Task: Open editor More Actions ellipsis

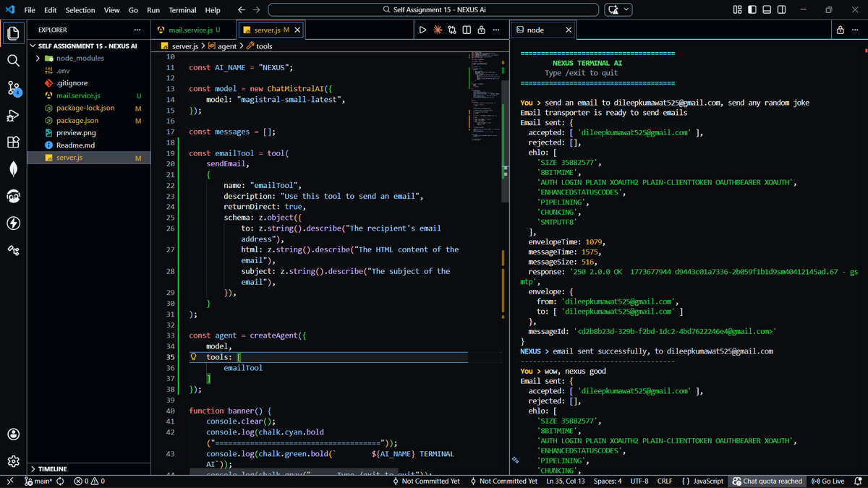Action: click(x=495, y=30)
